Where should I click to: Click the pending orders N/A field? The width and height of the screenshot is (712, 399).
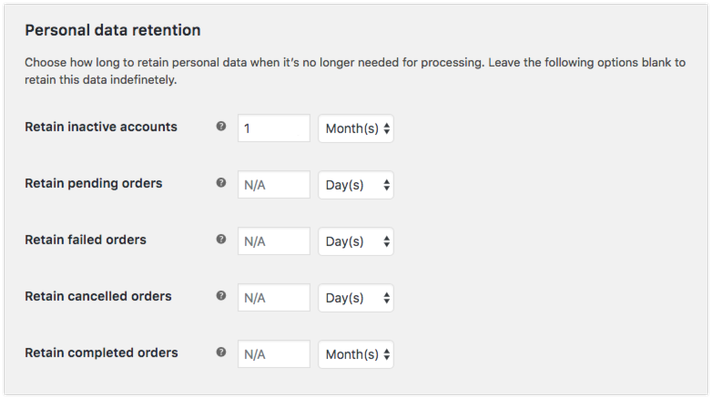(274, 185)
